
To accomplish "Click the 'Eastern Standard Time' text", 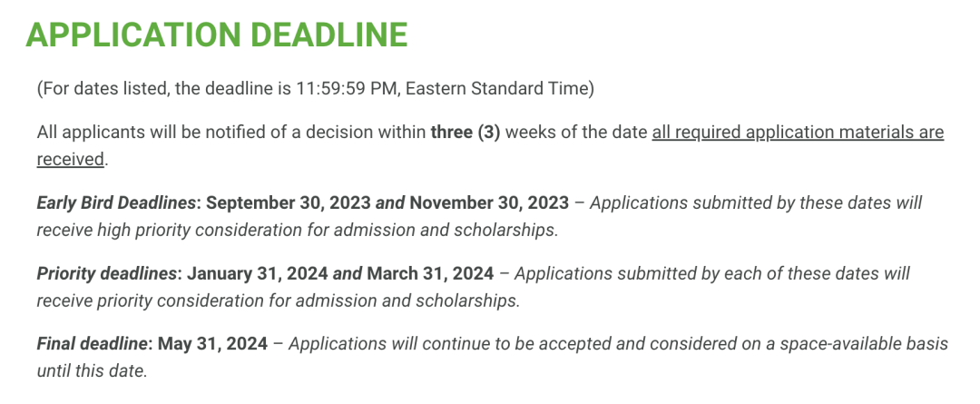I will tap(496, 89).
